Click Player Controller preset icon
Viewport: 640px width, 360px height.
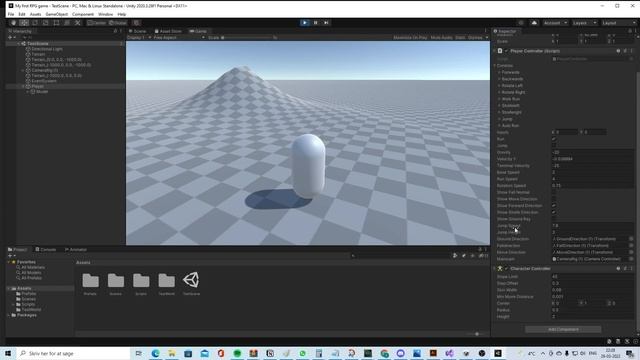point(625,51)
